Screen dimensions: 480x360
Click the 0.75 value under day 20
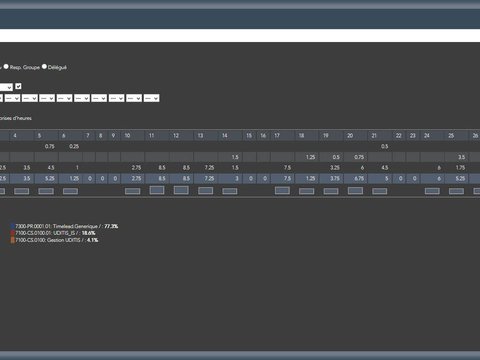coord(359,157)
